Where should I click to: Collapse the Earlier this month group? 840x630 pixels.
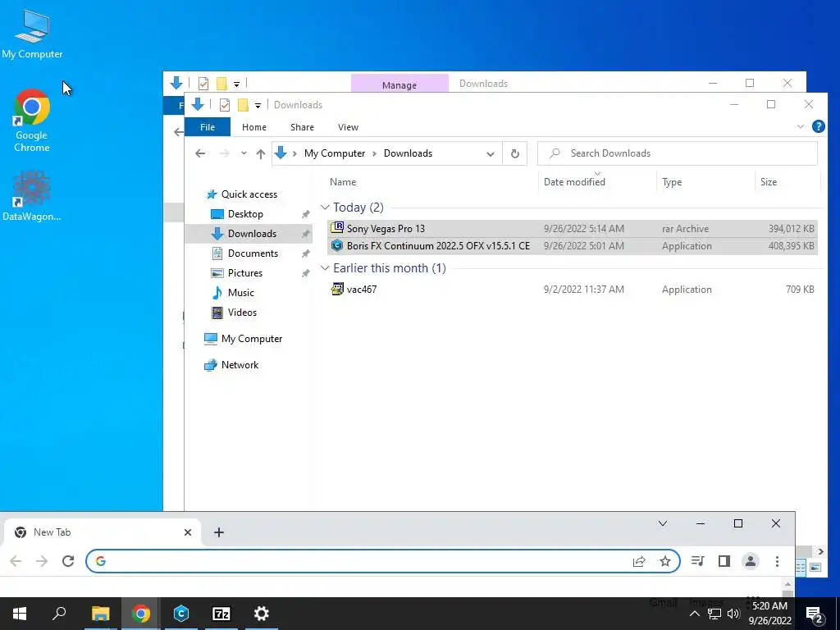[x=325, y=268]
